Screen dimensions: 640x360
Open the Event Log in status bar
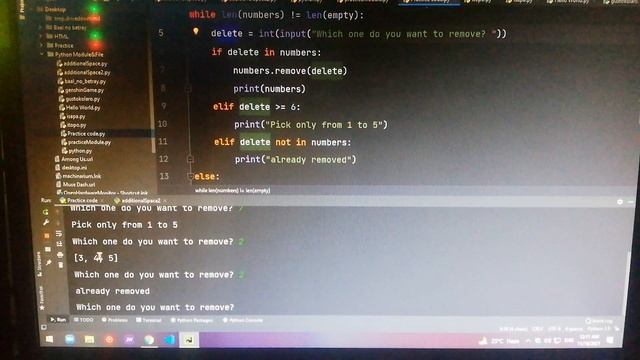click(599, 321)
